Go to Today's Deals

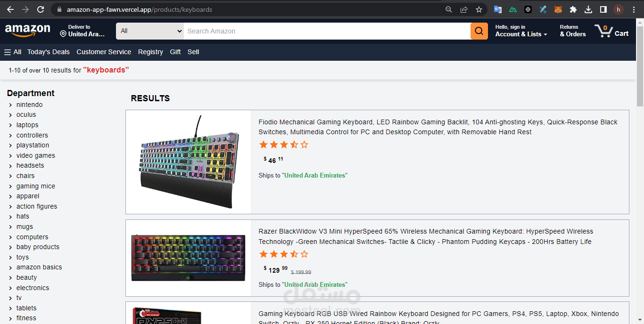tap(48, 52)
